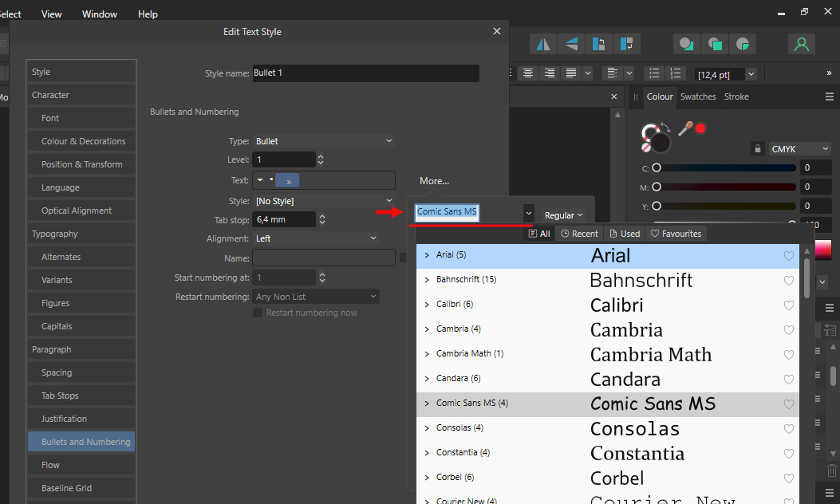840x504 pixels.
Task: Tick the Restart numbering now checkbox
Action: 258,313
